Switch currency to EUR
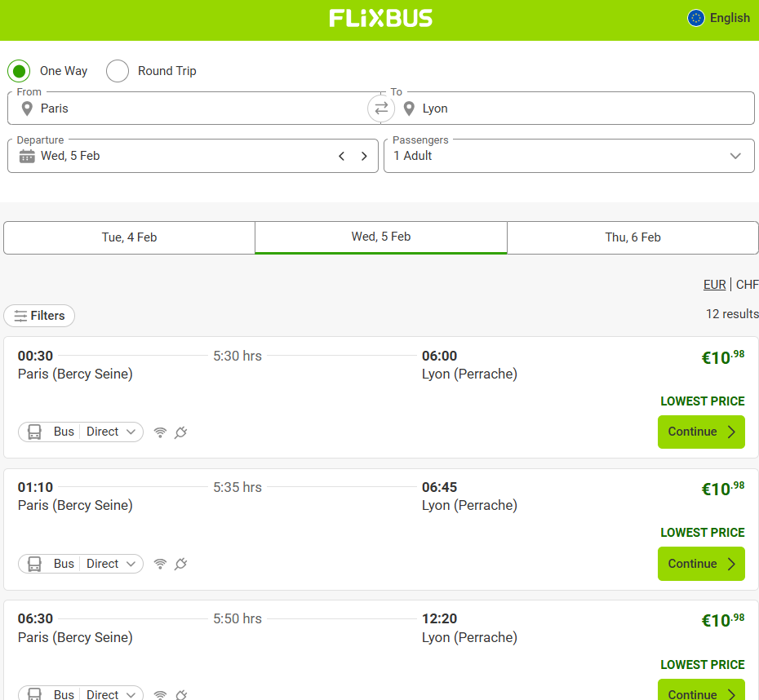The width and height of the screenshot is (759, 700). [x=714, y=285]
